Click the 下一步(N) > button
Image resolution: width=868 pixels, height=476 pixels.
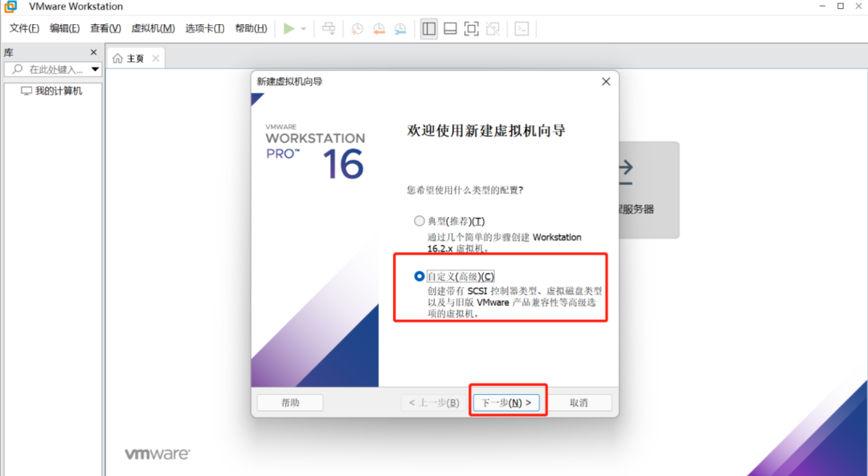[x=506, y=403]
